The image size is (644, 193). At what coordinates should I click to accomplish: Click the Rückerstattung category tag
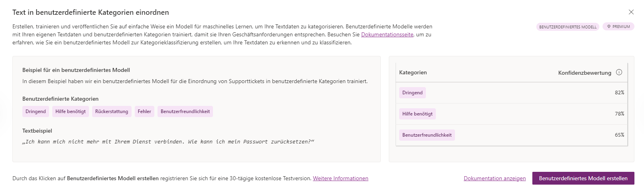tap(112, 111)
